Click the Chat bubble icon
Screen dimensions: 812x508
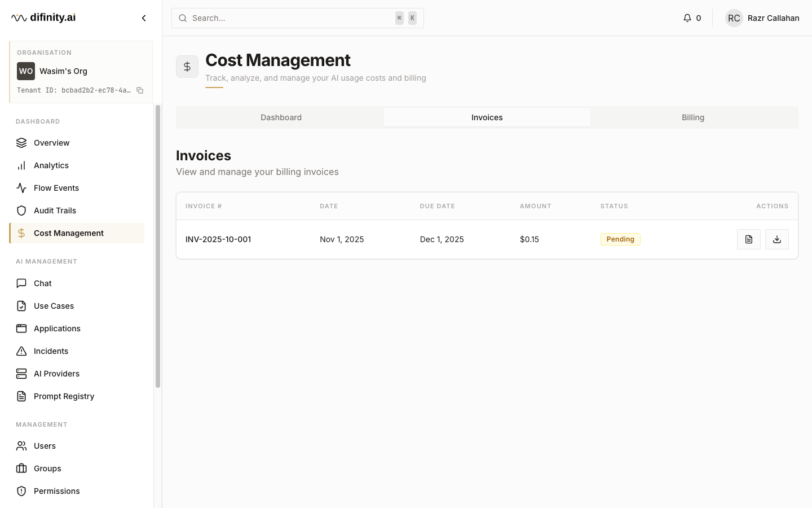pyautogui.click(x=21, y=283)
